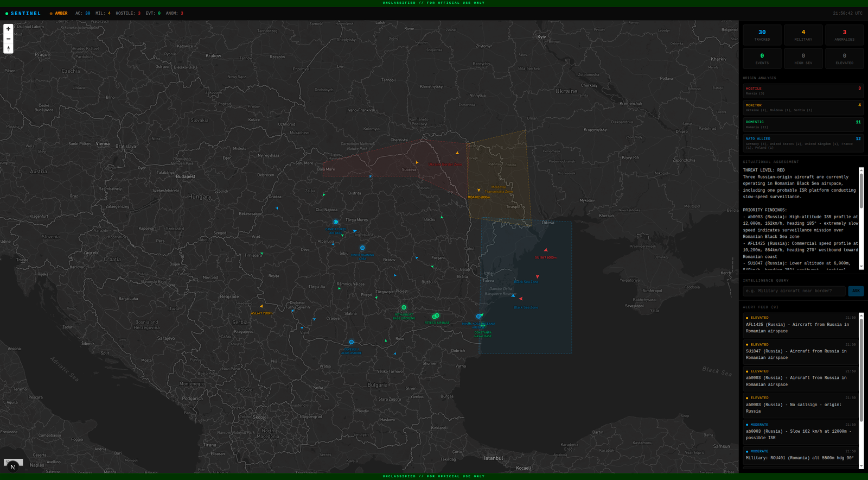Click the Fetesti Air Base marker
Screen dimensions: 868x480
click(435, 316)
